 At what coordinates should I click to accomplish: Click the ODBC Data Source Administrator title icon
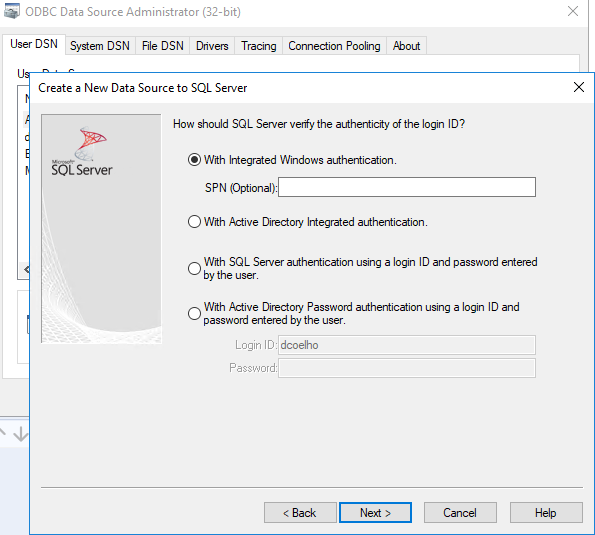click(11, 11)
